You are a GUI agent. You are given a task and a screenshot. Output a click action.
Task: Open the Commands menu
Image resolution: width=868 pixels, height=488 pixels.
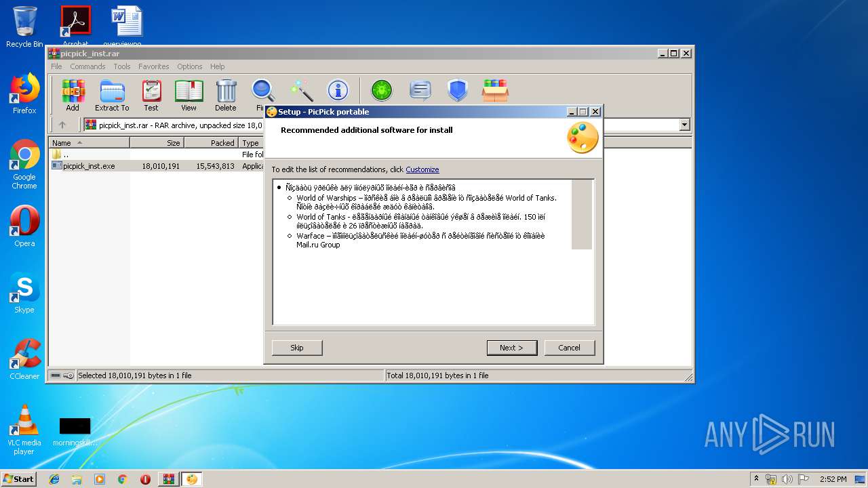87,66
